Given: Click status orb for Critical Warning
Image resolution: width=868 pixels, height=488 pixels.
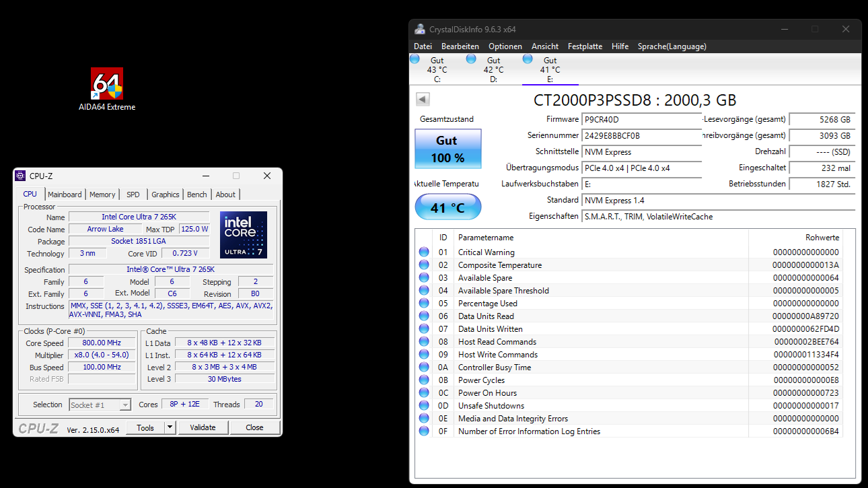Looking at the screenshot, I should point(424,252).
